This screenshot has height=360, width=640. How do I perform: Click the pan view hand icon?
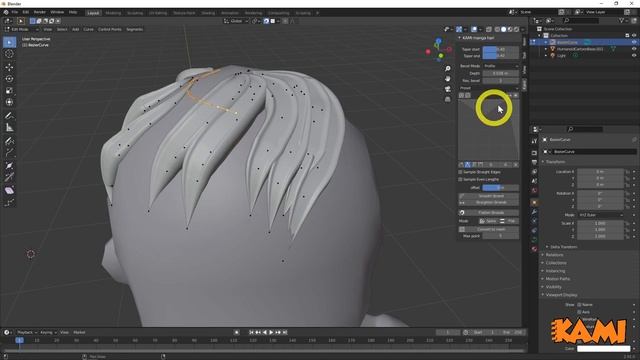[448, 78]
